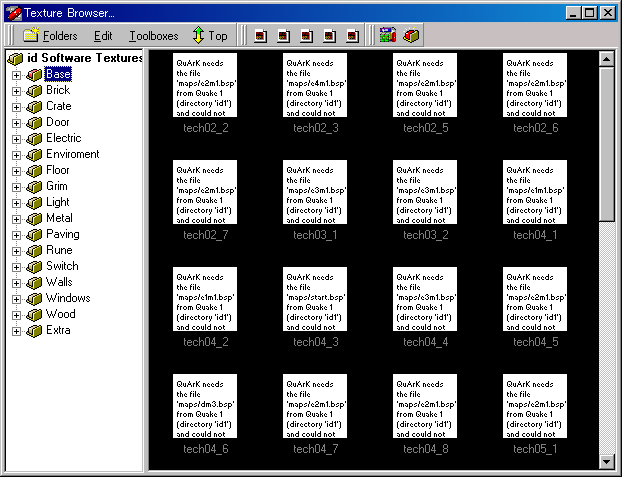Maximize the Texture Browser window
Screen dimensions: 622x477
(x=589, y=13)
